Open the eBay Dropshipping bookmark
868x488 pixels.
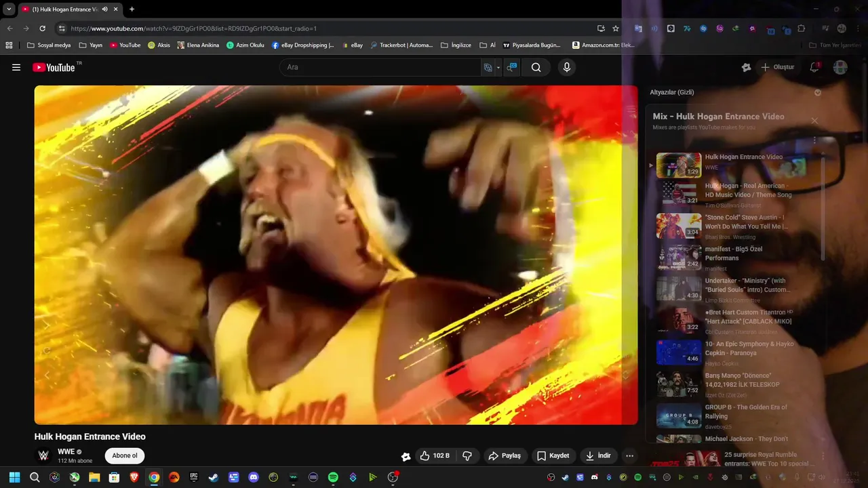point(303,45)
